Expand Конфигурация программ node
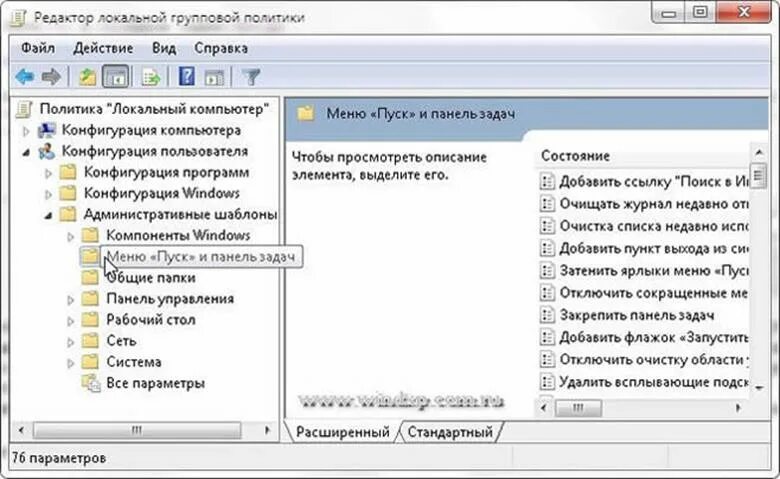780x479 pixels. pyautogui.click(x=48, y=174)
